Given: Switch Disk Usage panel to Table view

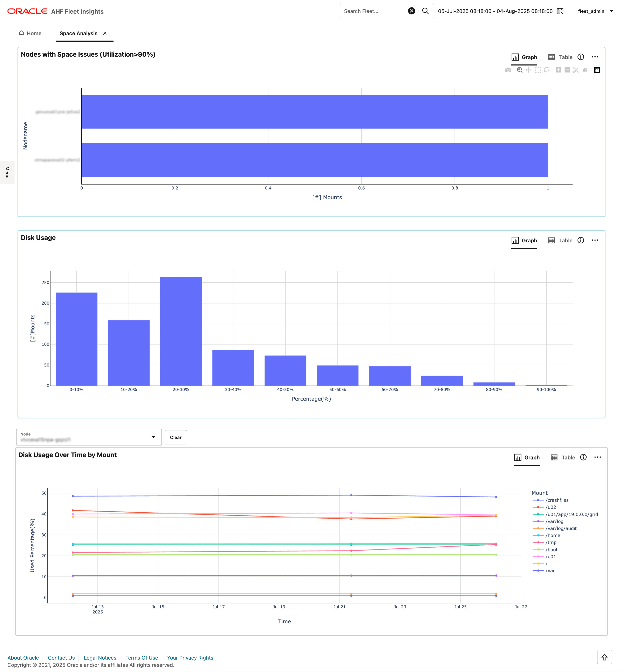Looking at the screenshot, I should (x=560, y=240).
